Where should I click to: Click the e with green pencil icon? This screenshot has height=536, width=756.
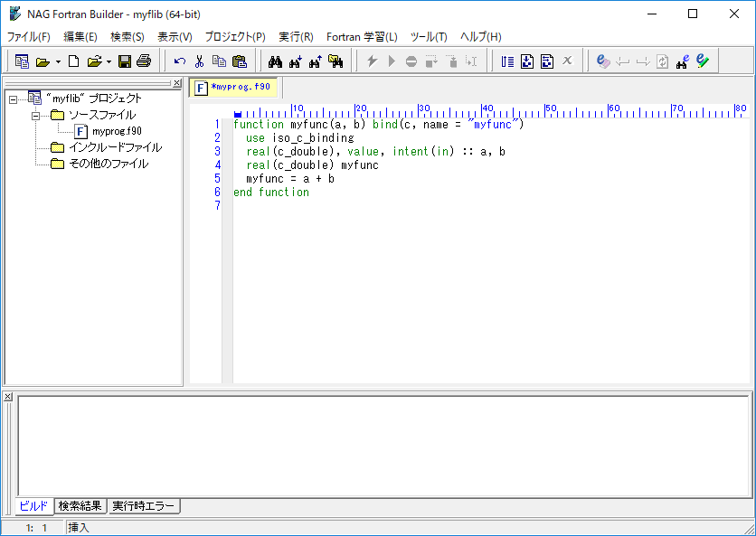(703, 61)
